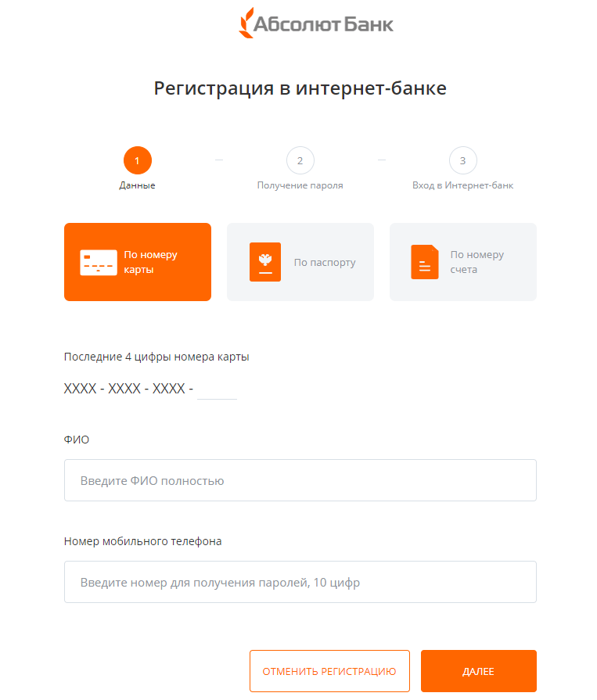Click the ФИО full name input

(x=300, y=480)
